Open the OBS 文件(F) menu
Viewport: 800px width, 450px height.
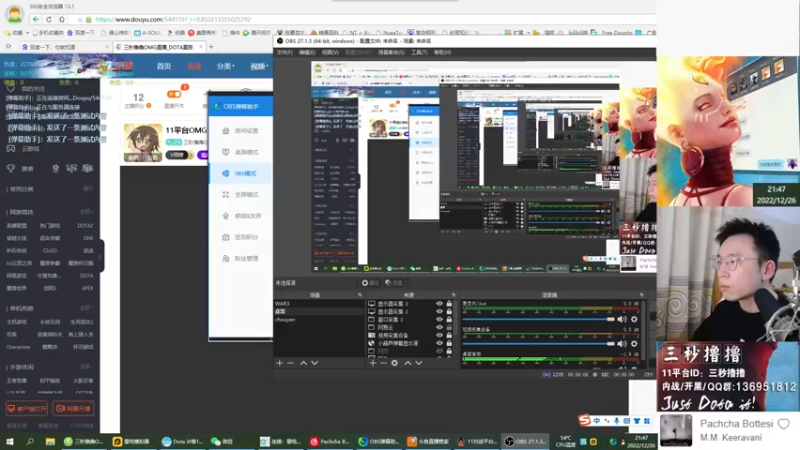(x=284, y=53)
